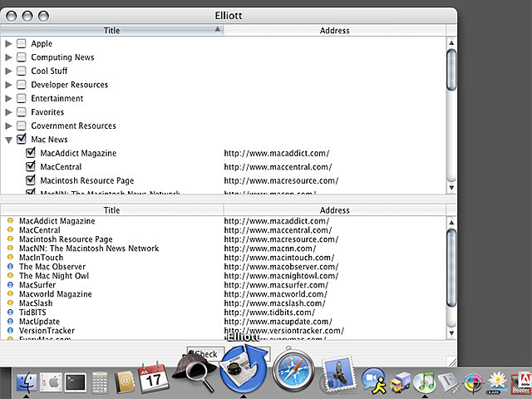Click blue status dot beside MacSurfer
This screenshot has width=532, height=399.
click(11, 285)
